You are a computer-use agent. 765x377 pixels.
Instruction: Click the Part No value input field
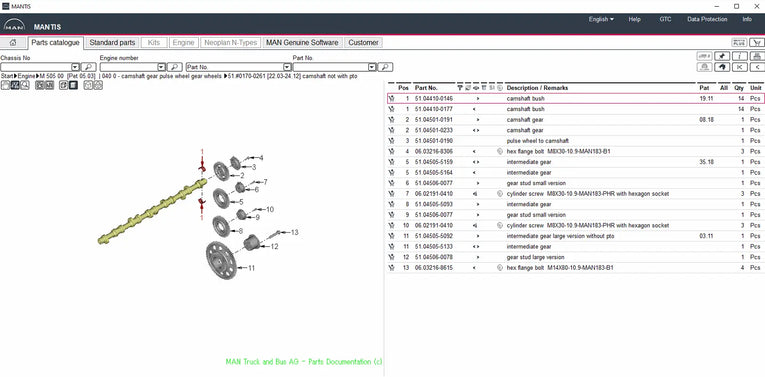pos(330,67)
